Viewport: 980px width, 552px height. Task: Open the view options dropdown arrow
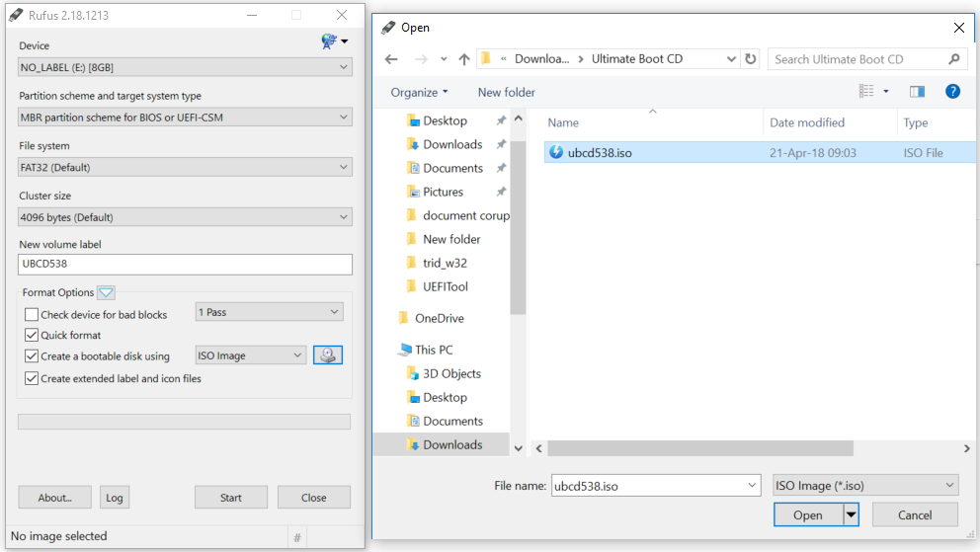click(885, 92)
